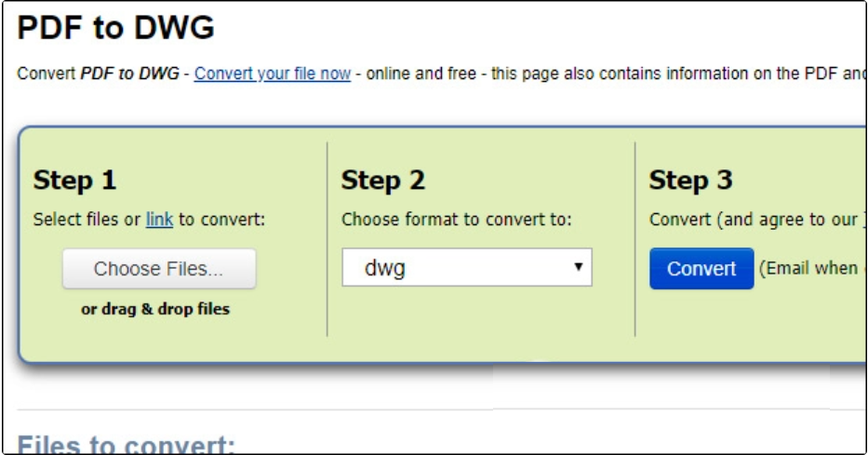Follow the "link" hyperlink in Step 1
Screen dimensions: 868x455
159,220
